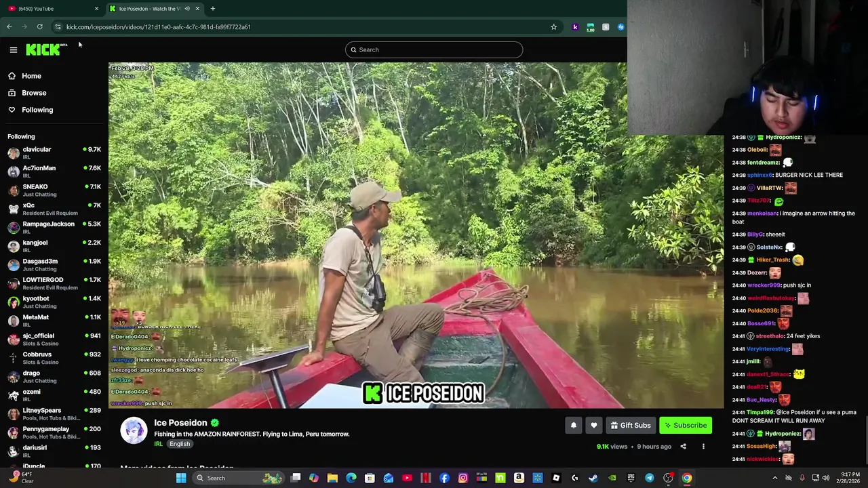Select Penngeymaplay in the Following list

[54, 432]
